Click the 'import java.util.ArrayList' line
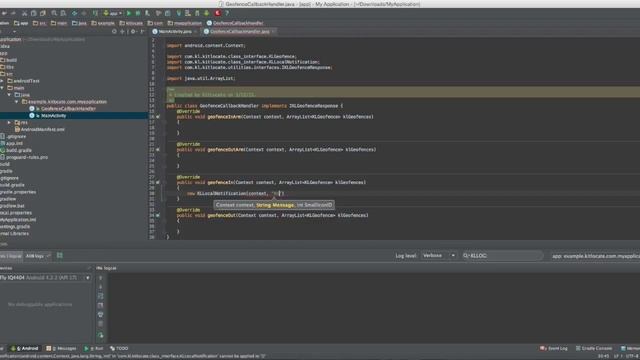The width and height of the screenshot is (640, 360). pos(201,78)
